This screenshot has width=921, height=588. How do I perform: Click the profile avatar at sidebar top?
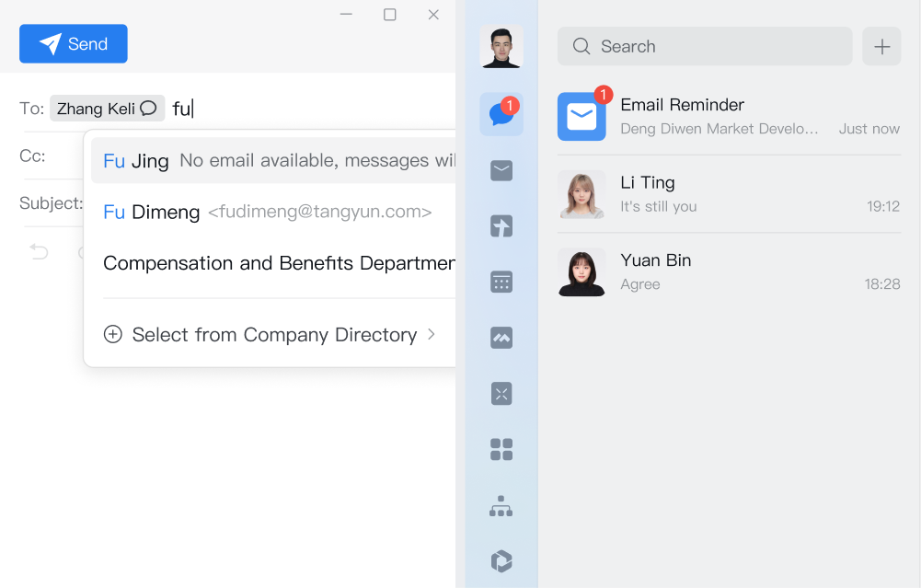pos(501,46)
